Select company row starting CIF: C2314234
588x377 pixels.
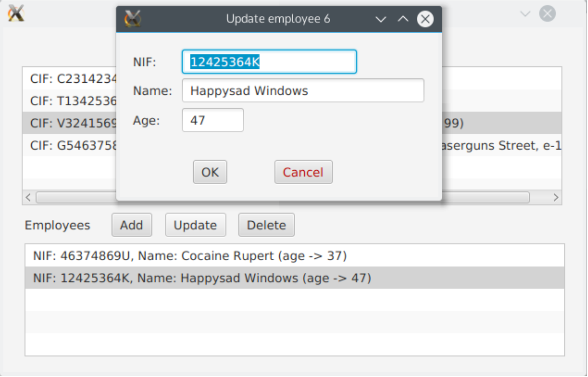click(x=69, y=79)
